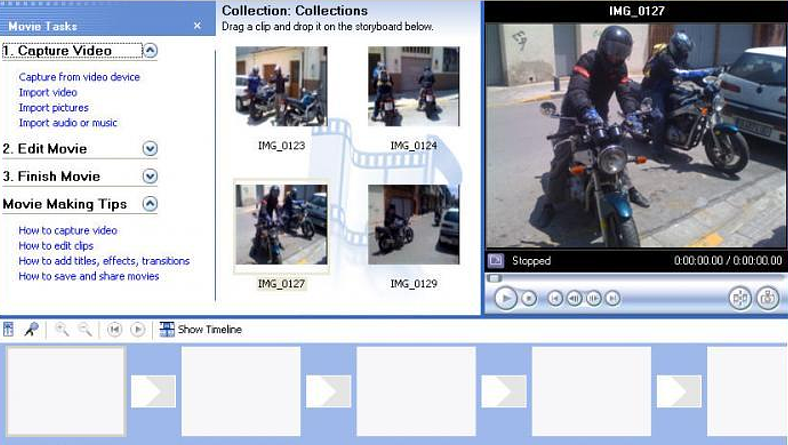Open the How to edit clips tip

point(56,246)
